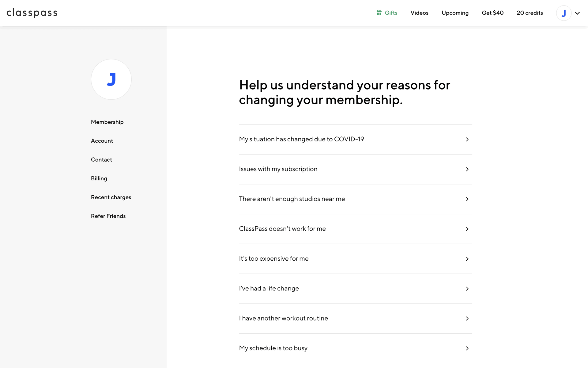The height and width of the screenshot is (368, 588).
Task: Open Account settings in the sidebar
Action: (102, 141)
